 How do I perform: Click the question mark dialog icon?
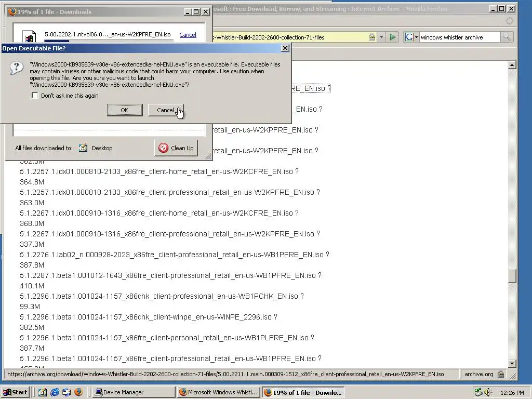[16, 68]
